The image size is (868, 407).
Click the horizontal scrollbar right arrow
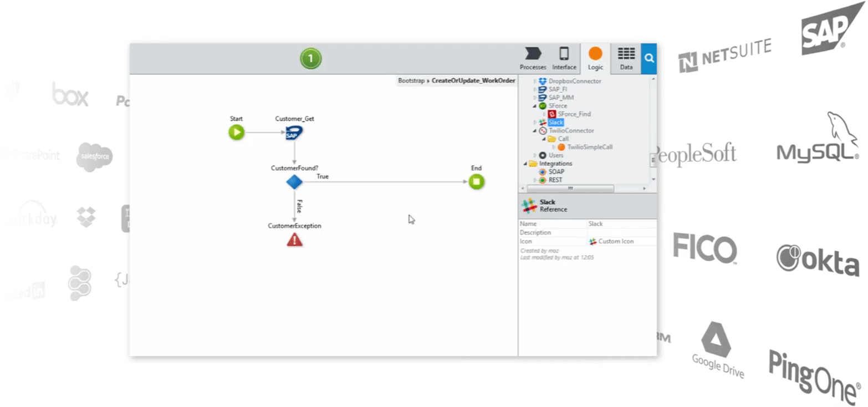[x=644, y=189]
